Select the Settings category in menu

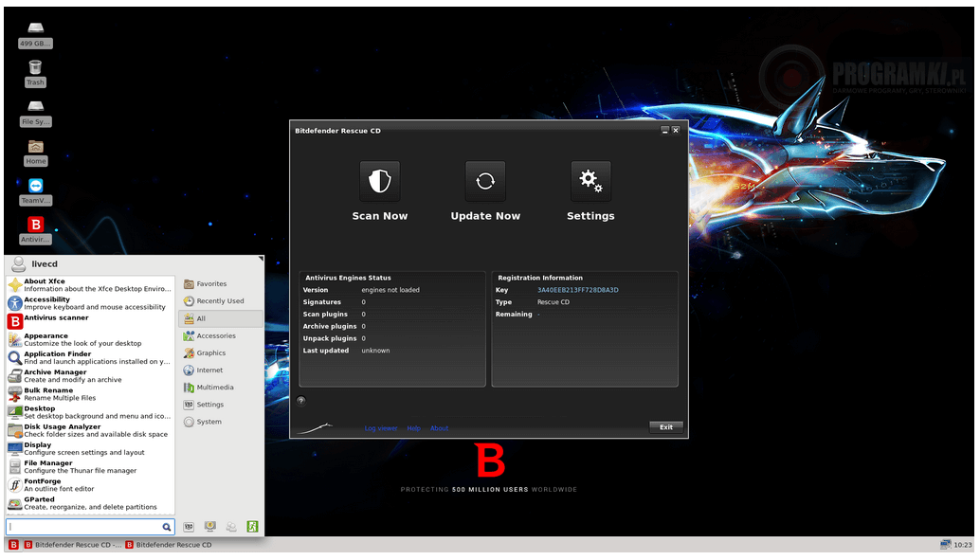click(221, 405)
